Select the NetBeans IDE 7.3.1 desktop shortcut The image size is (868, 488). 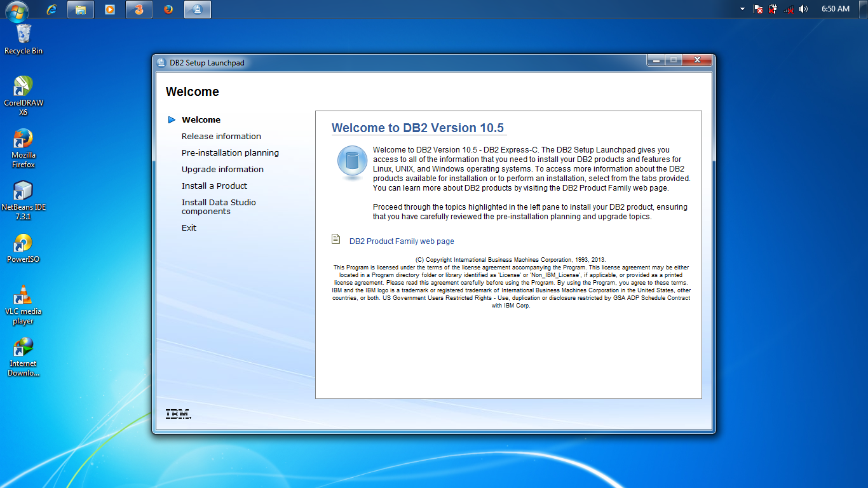click(x=24, y=201)
